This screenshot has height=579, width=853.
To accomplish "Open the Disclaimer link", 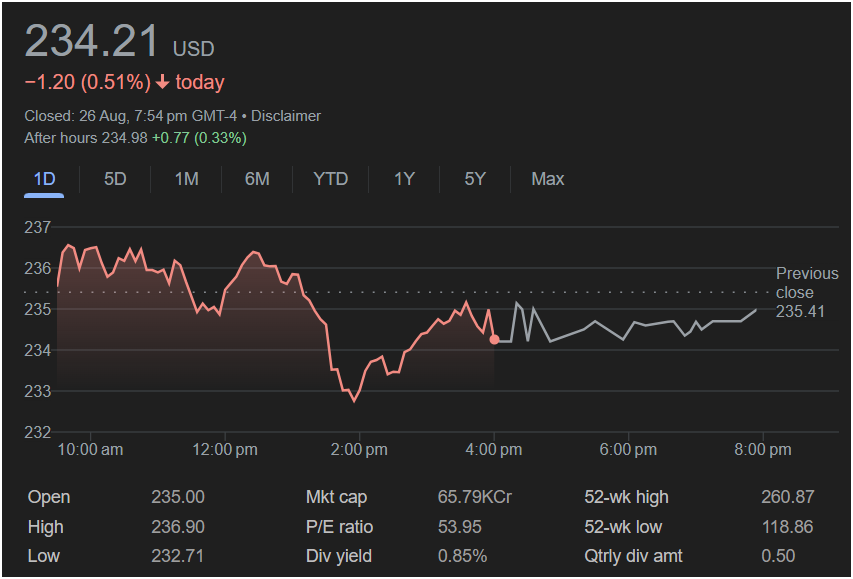I will [286, 116].
